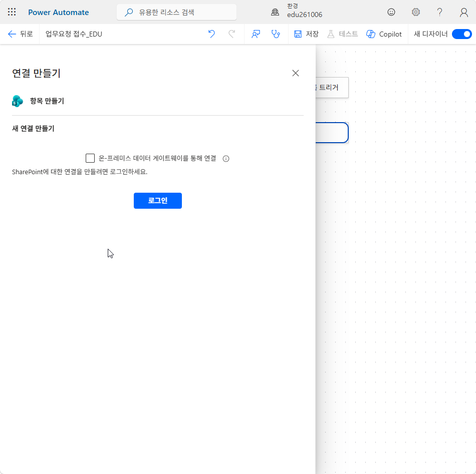Close the 연결 만들기 panel

coord(296,73)
